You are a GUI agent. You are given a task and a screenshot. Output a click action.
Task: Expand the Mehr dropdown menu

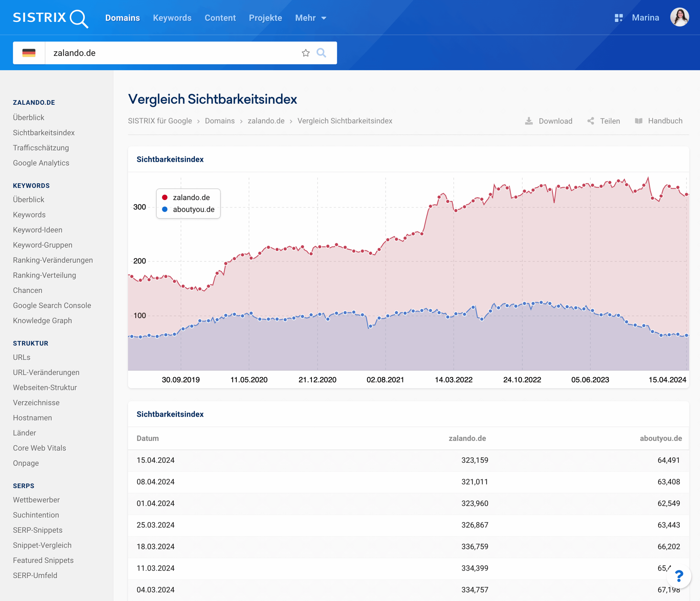pos(311,18)
